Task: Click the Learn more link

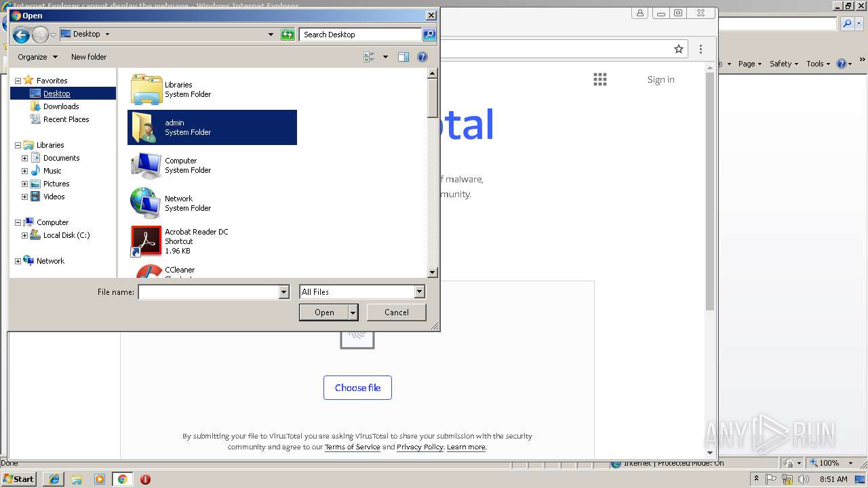Action: (x=466, y=447)
